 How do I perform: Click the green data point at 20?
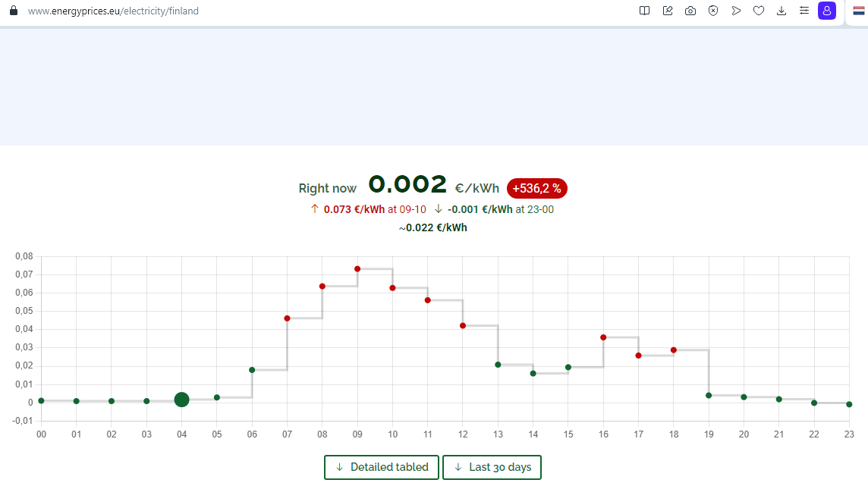click(x=744, y=397)
